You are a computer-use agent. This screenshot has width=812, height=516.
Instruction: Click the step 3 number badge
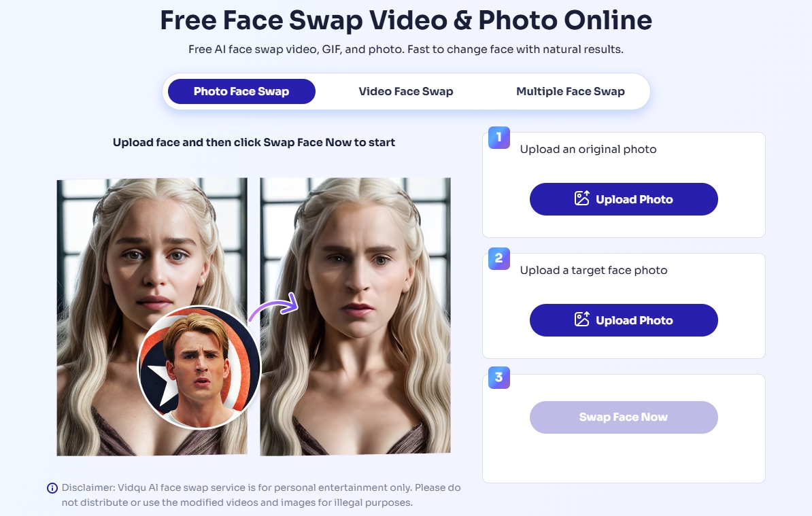[x=498, y=377]
